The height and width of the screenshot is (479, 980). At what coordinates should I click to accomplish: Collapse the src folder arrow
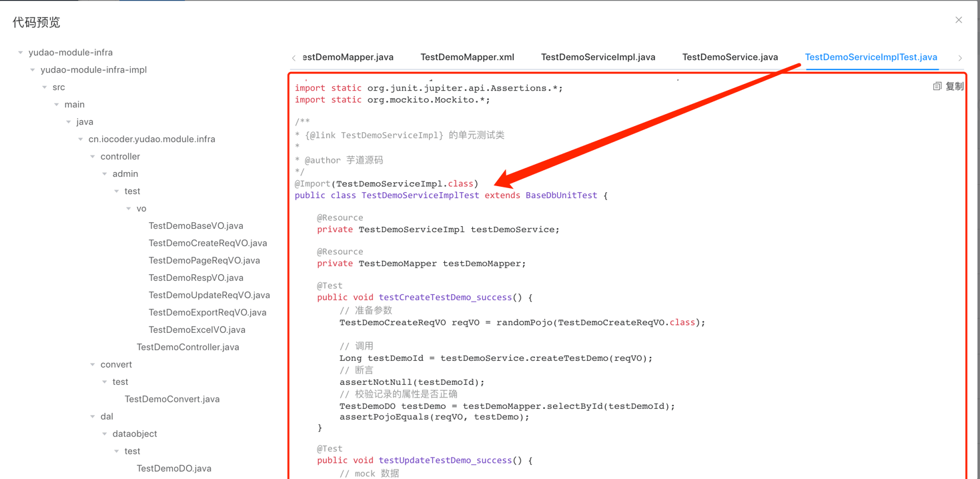pyautogui.click(x=45, y=87)
